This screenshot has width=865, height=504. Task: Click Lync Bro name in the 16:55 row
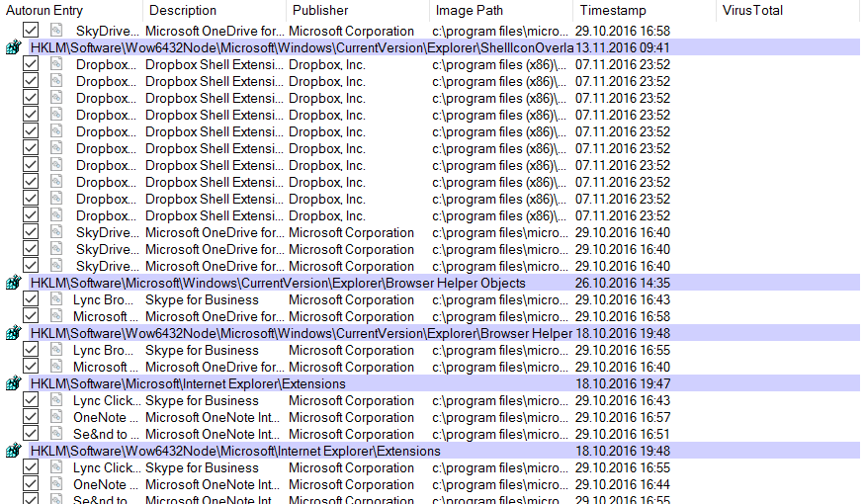tap(103, 350)
